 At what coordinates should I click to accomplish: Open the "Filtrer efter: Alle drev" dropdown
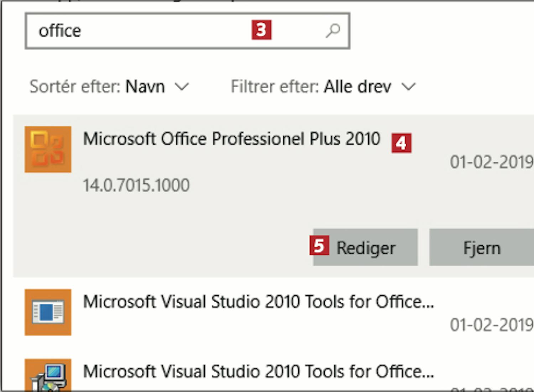click(323, 87)
